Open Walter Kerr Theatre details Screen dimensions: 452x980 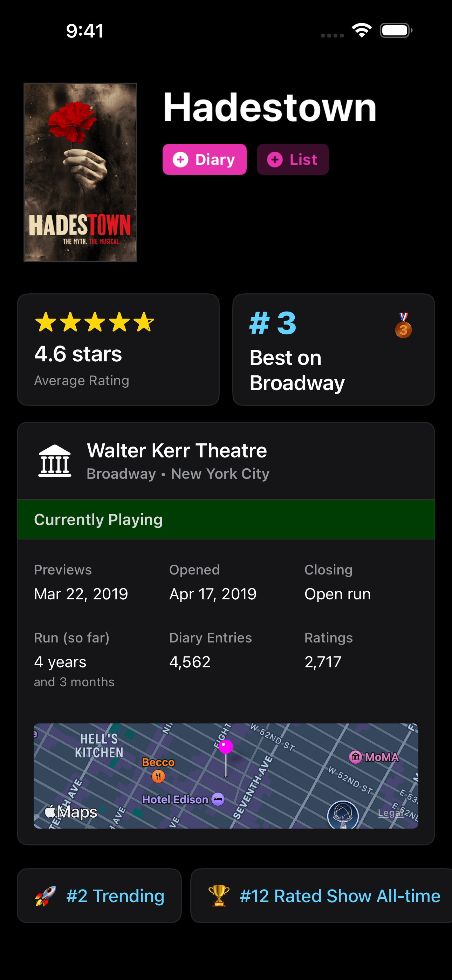[x=177, y=451]
